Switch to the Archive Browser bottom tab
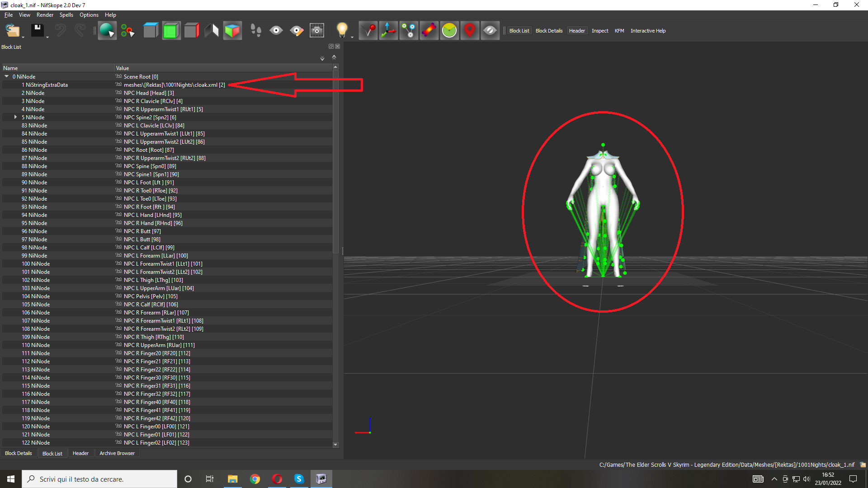868x488 pixels. click(117, 453)
